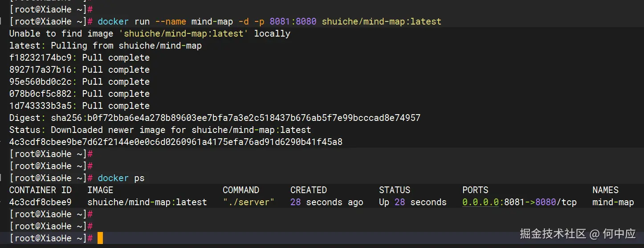Click the "./server" command value
The width and height of the screenshot is (644, 248).
click(x=249, y=203)
